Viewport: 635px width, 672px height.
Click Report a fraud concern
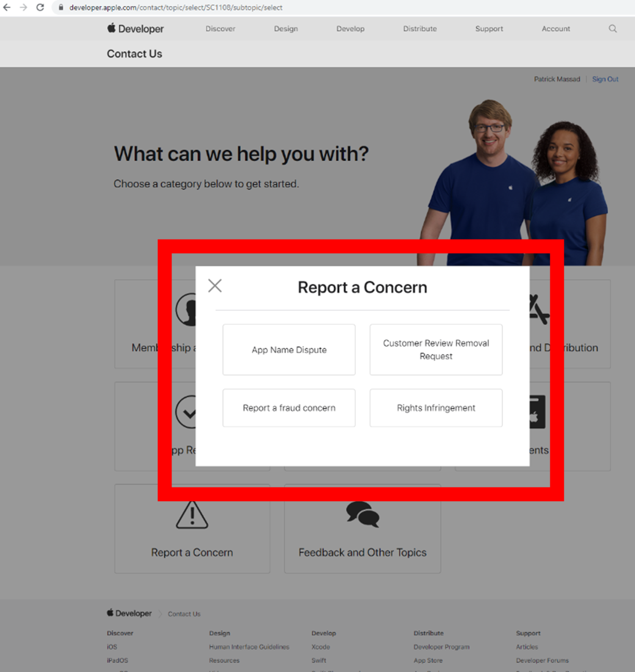click(288, 408)
